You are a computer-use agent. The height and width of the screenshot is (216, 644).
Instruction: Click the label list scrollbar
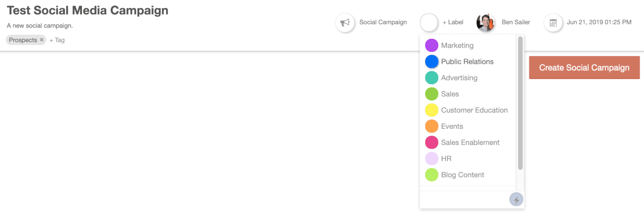pyautogui.click(x=520, y=103)
